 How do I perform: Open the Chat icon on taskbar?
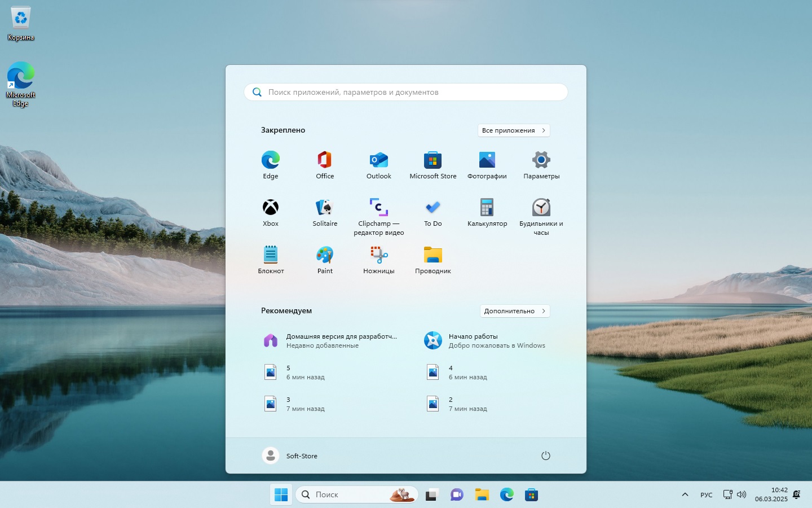click(457, 495)
